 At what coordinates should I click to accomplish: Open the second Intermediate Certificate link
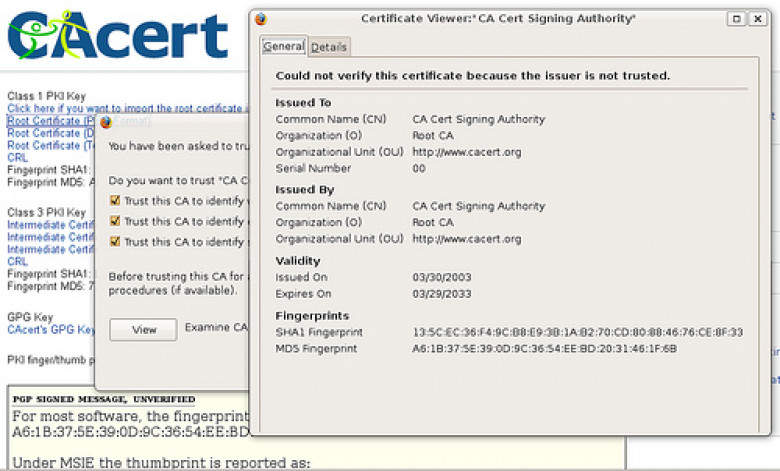pos(50,237)
